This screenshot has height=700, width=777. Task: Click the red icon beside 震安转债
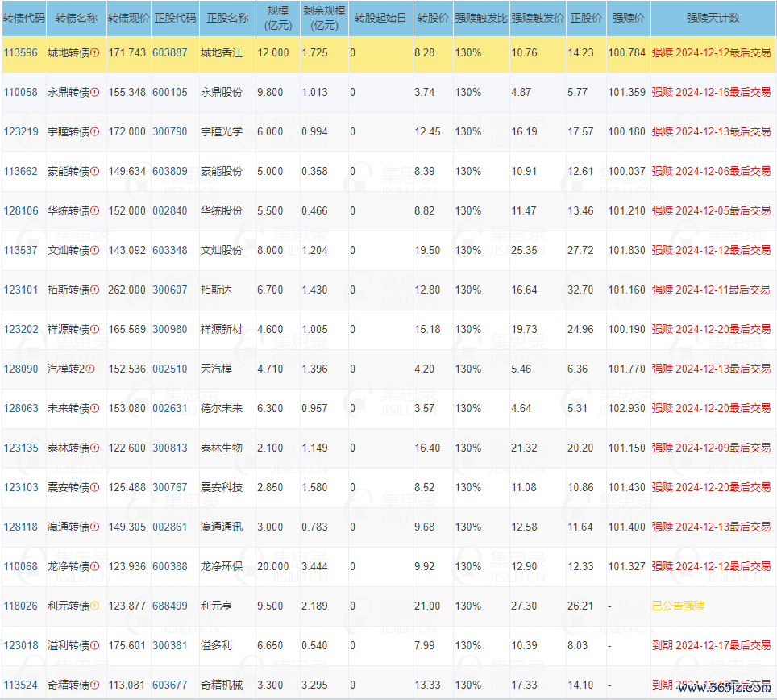94,487
